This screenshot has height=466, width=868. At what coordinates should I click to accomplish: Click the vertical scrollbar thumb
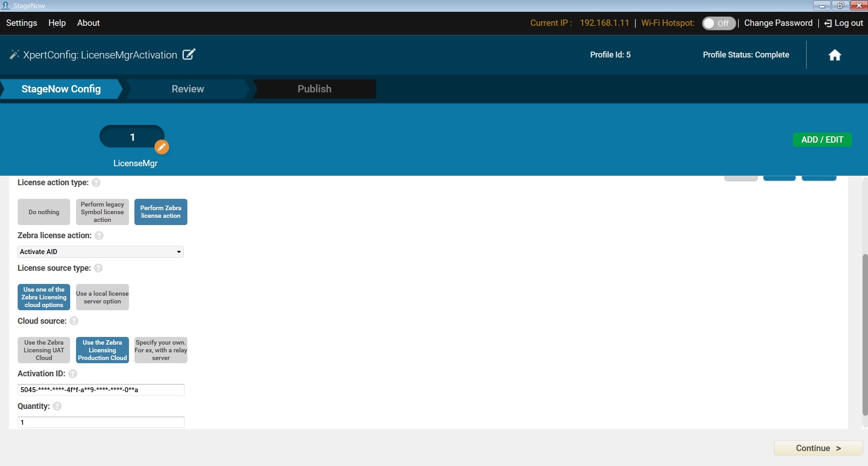coord(865,335)
